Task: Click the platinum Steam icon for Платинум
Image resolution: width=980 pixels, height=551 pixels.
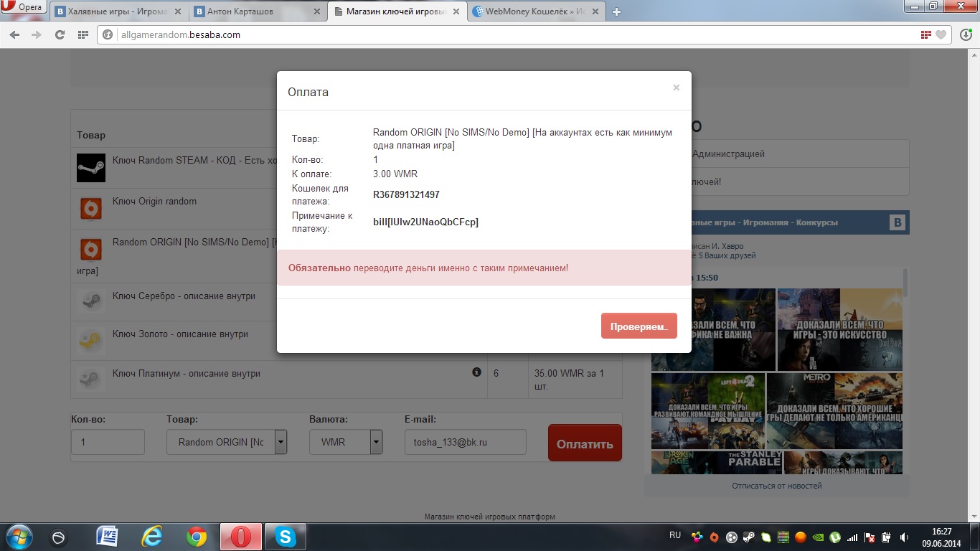Action: [x=91, y=378]
